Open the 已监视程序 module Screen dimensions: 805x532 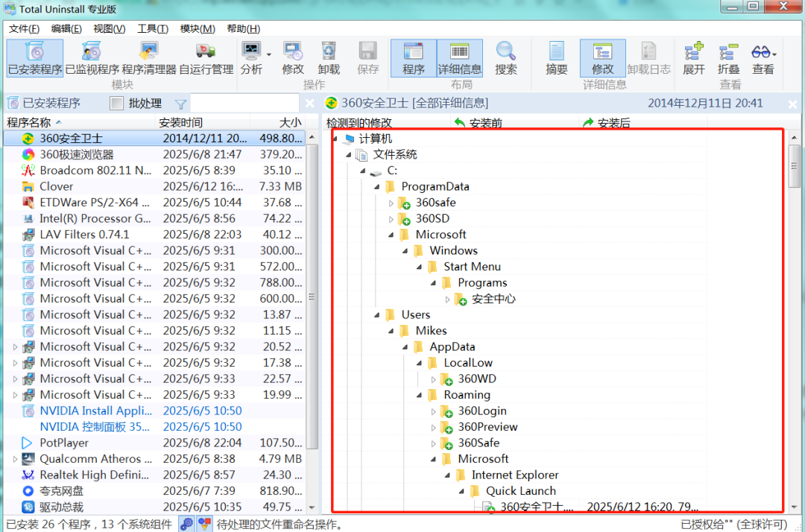[92, 58]
